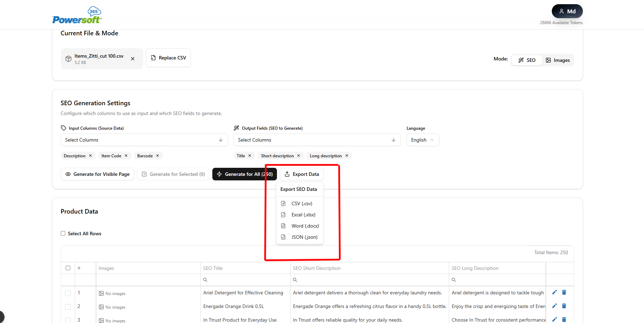
Task: Click the Replace CSV button
Action: point(168,58)
